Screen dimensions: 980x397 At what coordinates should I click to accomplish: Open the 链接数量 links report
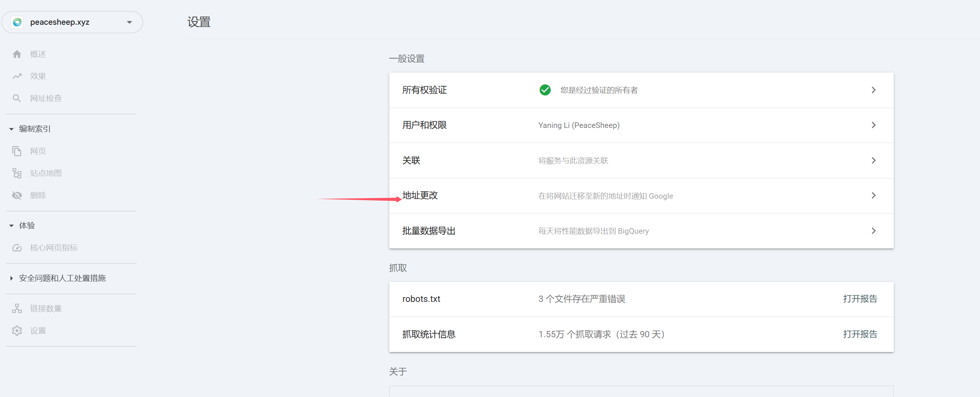[x=46, y=309]
